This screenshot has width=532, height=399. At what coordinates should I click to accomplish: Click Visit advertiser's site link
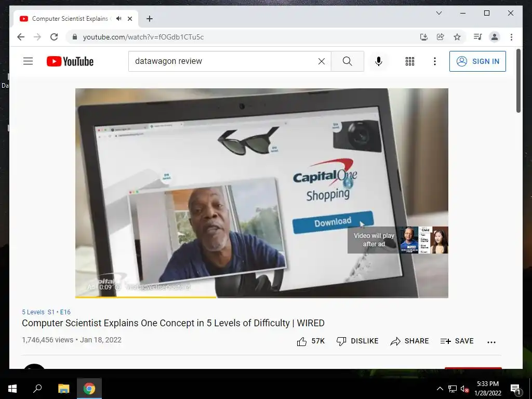(x=158, y=287)
